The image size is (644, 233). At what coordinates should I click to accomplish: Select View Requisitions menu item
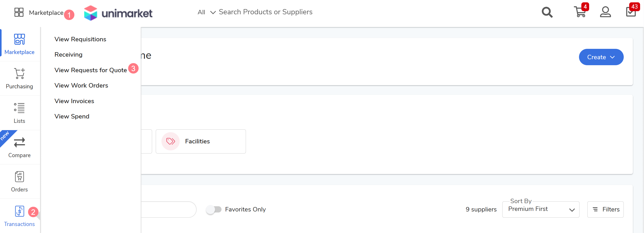(80, 39)
